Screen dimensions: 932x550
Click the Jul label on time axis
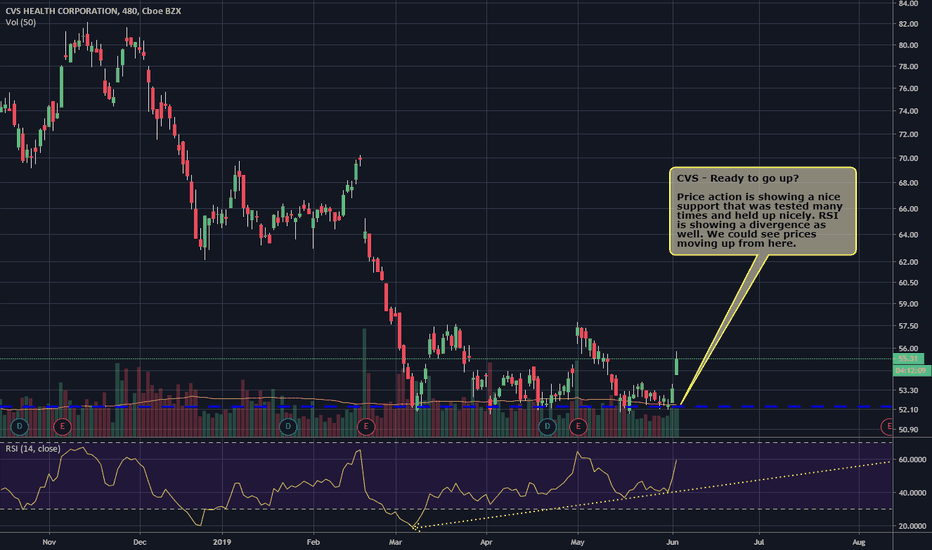pos(759,542)
